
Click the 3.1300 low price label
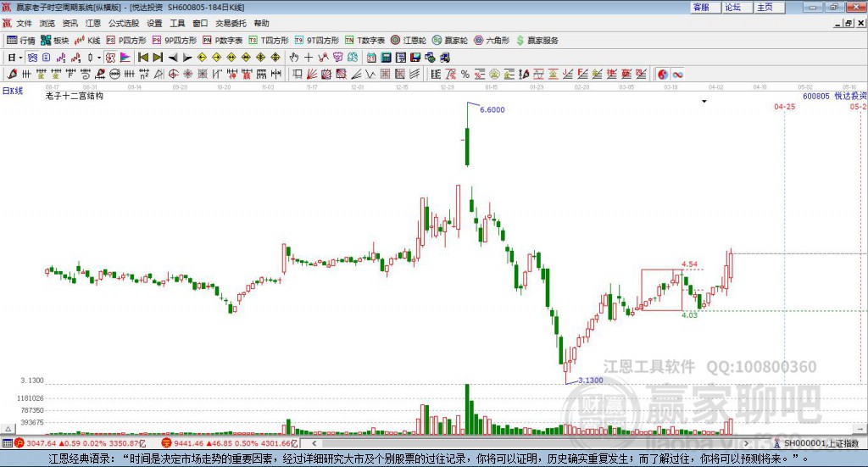(591, 381)
